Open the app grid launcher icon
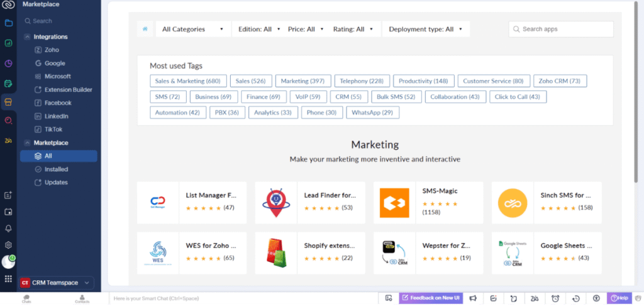 click(8, 278)
